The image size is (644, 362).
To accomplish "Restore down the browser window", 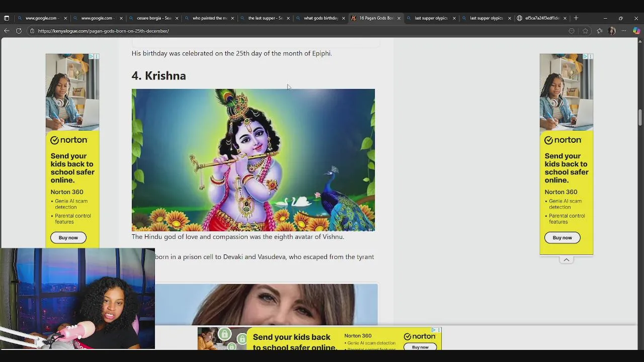I will point(621,18).
